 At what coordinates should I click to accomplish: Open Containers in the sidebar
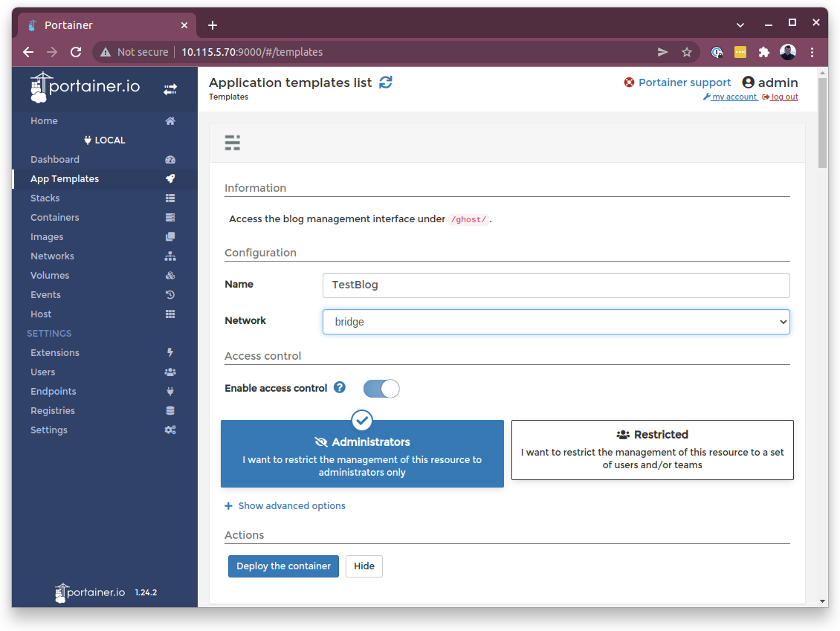click(55, 218)
